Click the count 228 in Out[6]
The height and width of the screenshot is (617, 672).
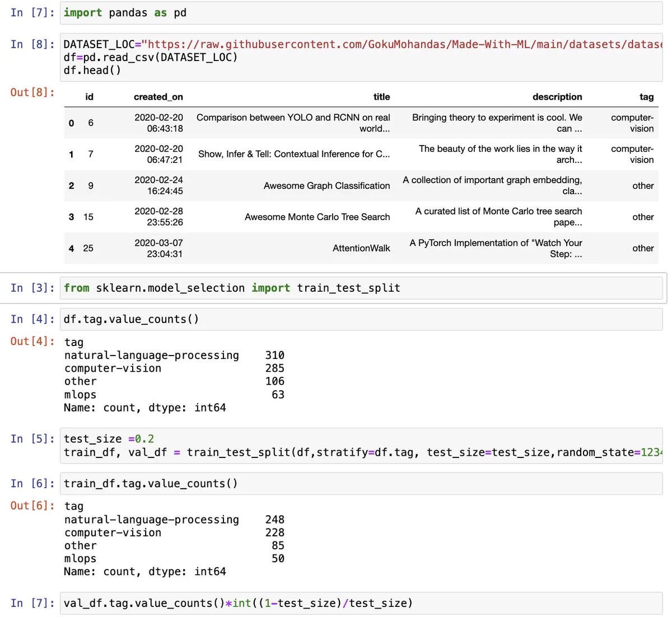point(275,532)
